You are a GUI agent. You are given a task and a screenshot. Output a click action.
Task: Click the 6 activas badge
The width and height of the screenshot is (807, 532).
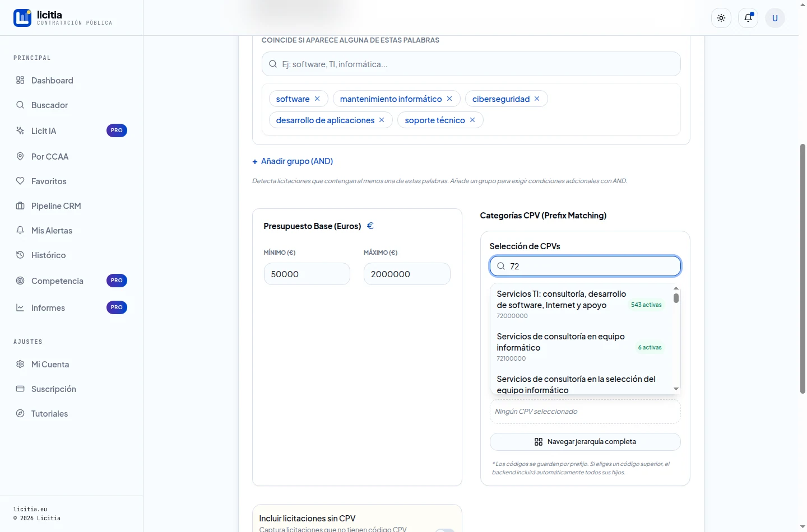(x=650, y=347)
